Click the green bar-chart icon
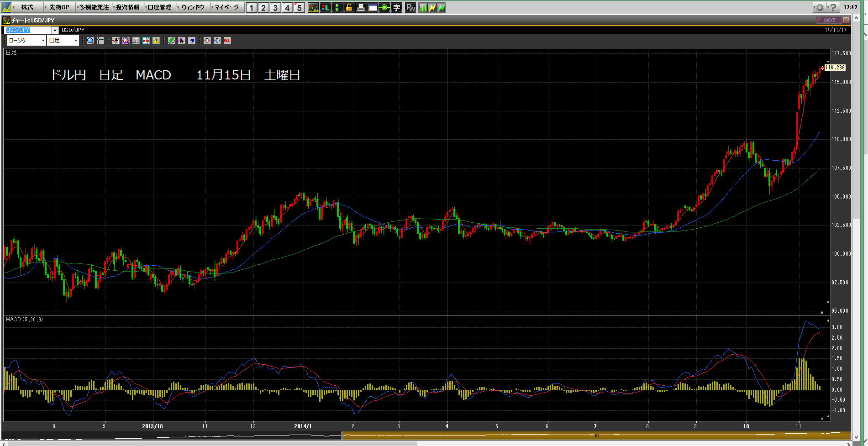868x446 pixels. tap(423, 7)
